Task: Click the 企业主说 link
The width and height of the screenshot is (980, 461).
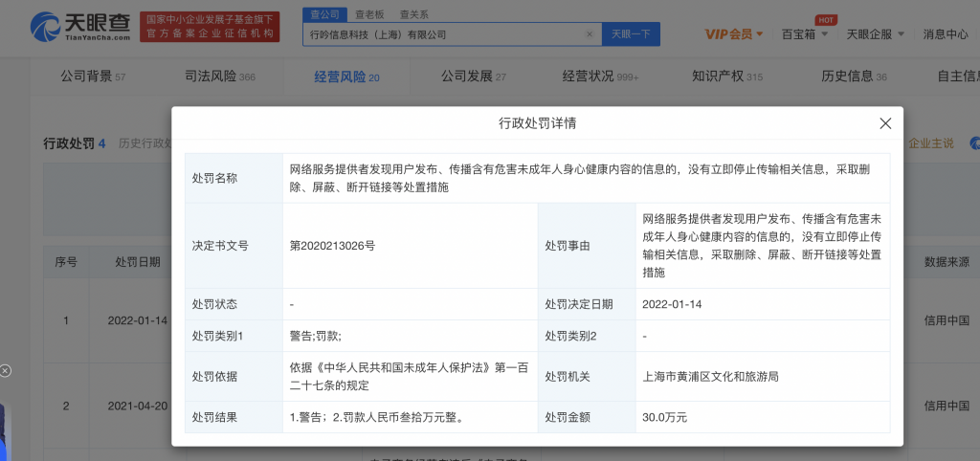Action: tap(931, 143)
